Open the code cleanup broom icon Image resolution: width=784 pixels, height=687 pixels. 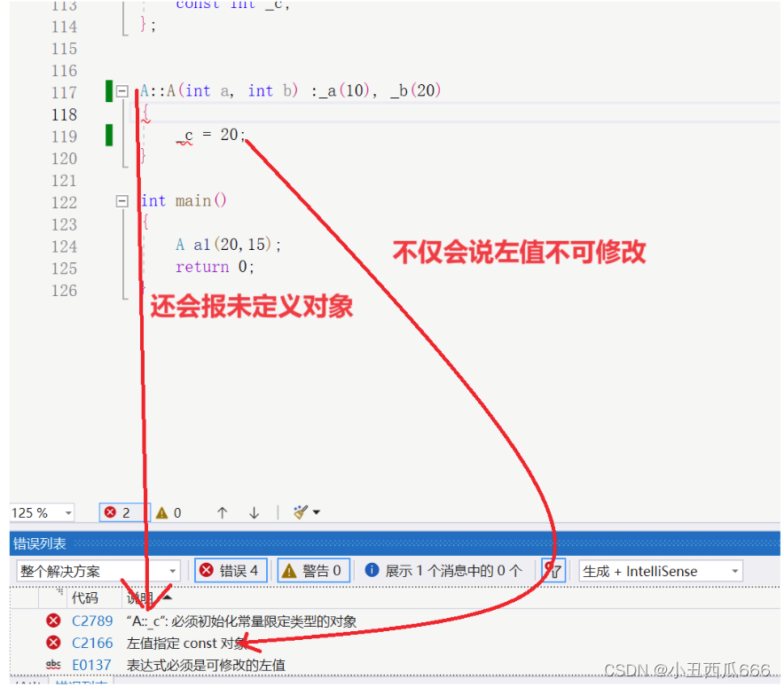click(301, 512)
